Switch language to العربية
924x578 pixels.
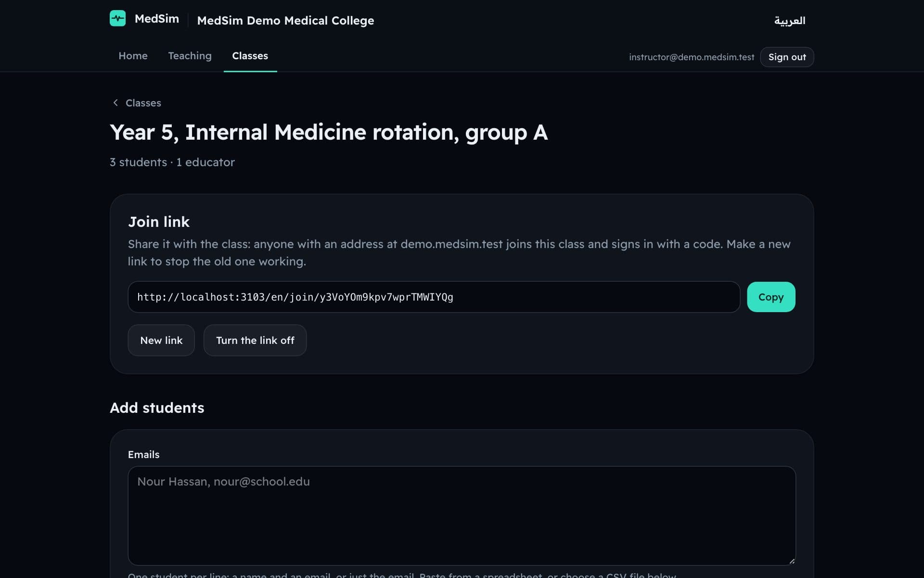pyautogui.click(x=790, y=21)
